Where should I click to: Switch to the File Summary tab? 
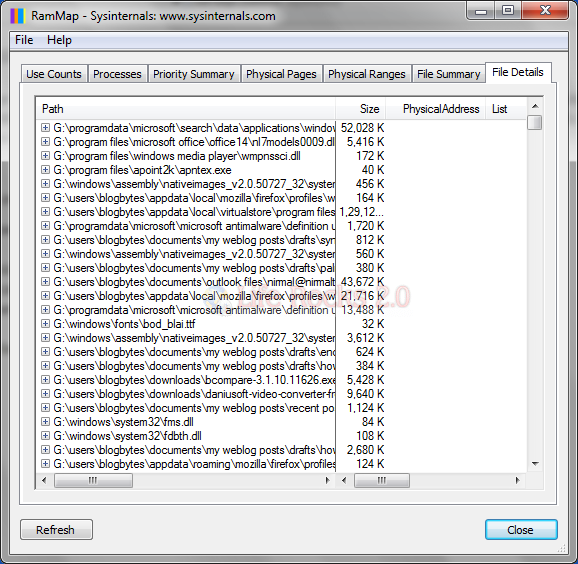tap(449, 74)
